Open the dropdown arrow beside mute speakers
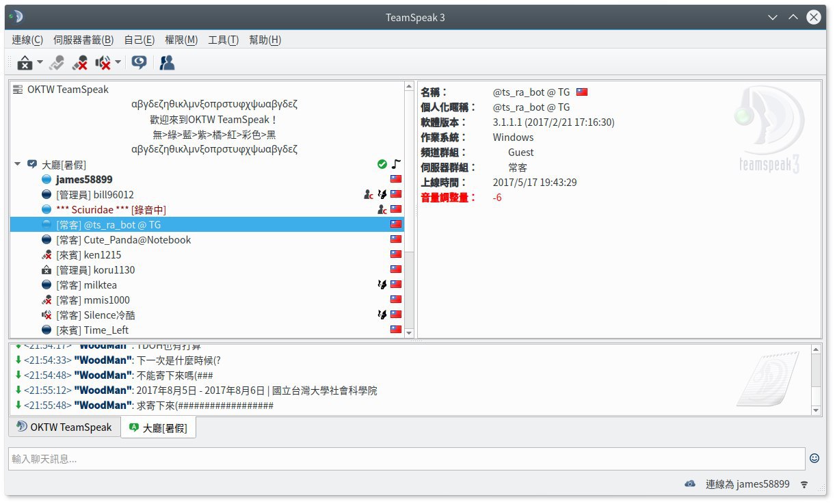835x504 pixels. coord(118,63)
